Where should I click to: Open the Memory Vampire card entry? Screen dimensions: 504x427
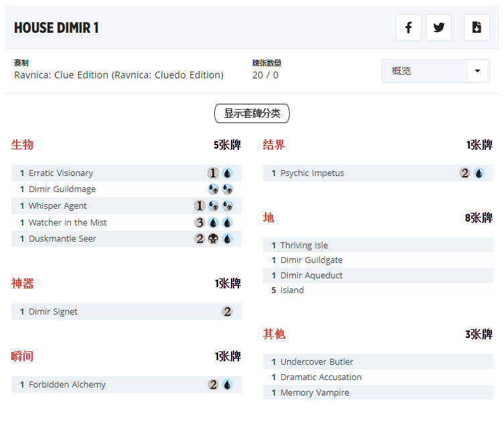coord(315,393)
